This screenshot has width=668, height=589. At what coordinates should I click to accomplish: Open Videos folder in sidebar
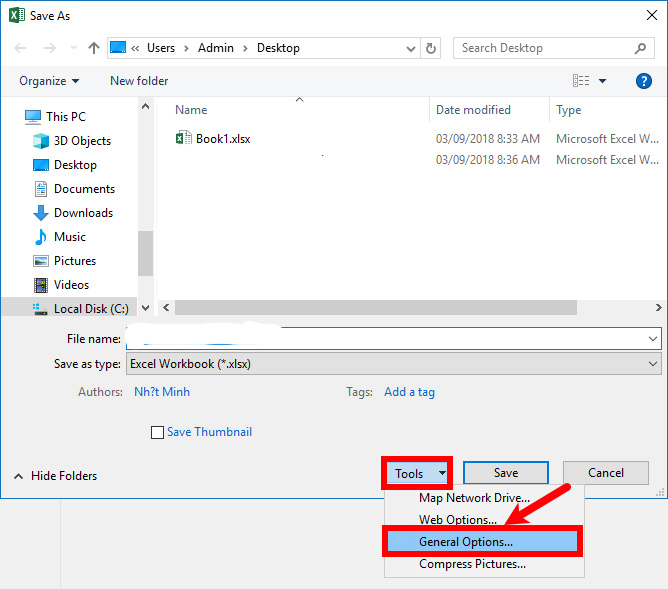click(72, 284)
